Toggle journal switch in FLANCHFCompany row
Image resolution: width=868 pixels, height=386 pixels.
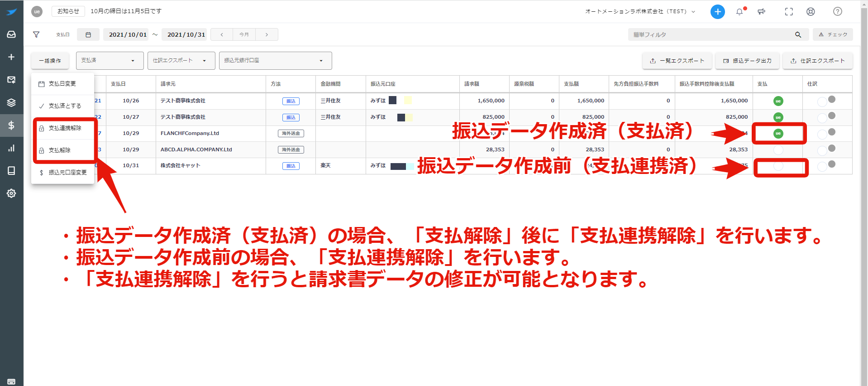826,133
